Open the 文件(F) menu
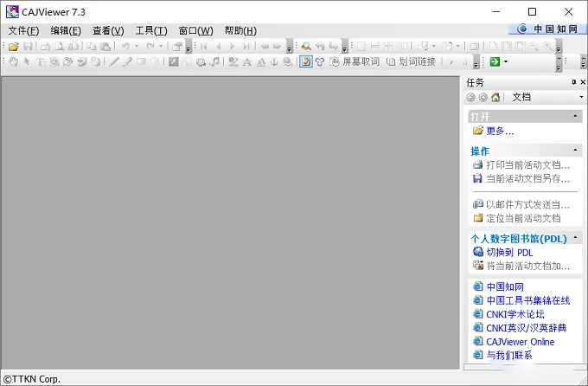This screenshot has width=588, height=386. pos(23,31)
